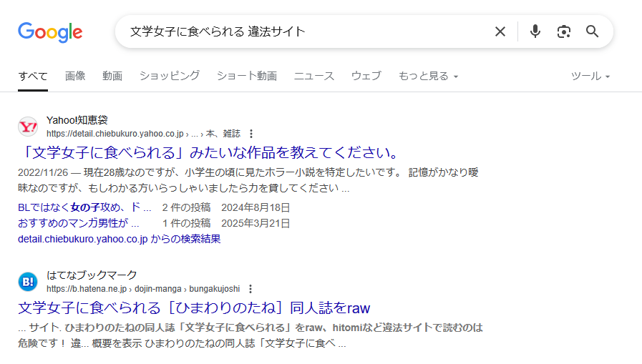Open result 文学女子に食べられる［ひまわりのたね］同人誌をraw
Screen dimensions: 642x364
tap(194, 308)
